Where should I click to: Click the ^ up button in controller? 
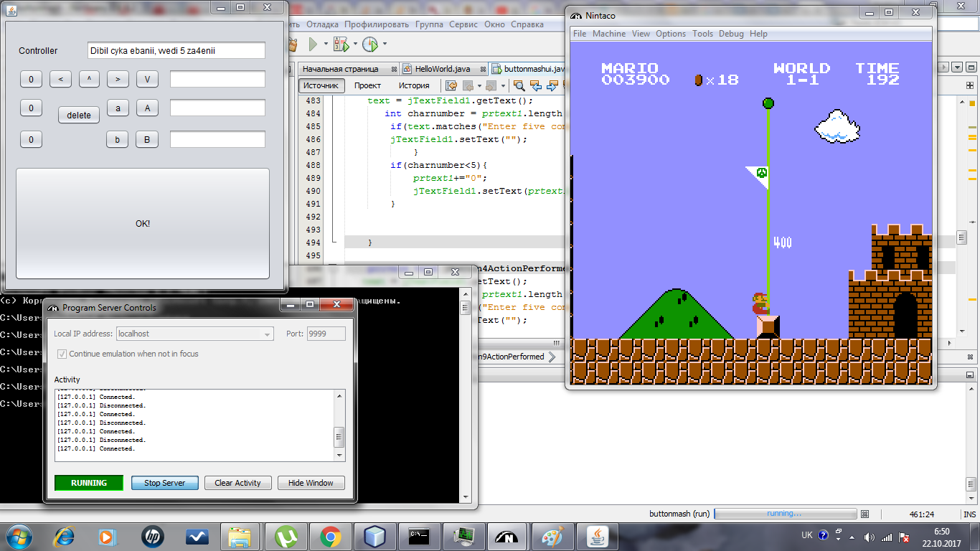pos(89,80)
